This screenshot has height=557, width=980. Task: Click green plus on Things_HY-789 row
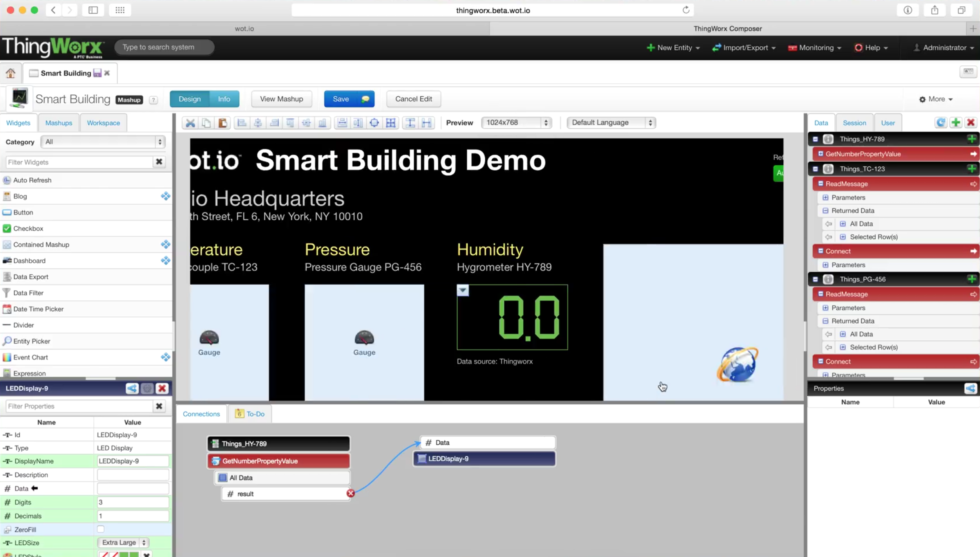(972, 139)
